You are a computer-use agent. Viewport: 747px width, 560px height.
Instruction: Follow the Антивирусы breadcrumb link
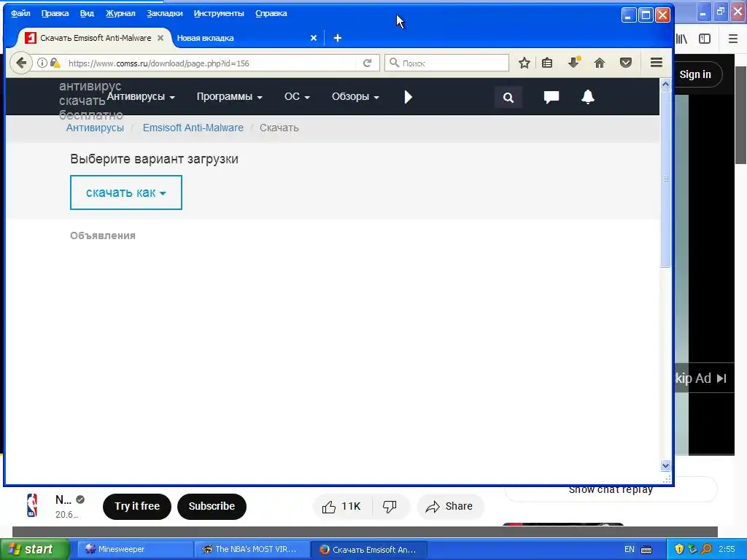tap(95, 128)
